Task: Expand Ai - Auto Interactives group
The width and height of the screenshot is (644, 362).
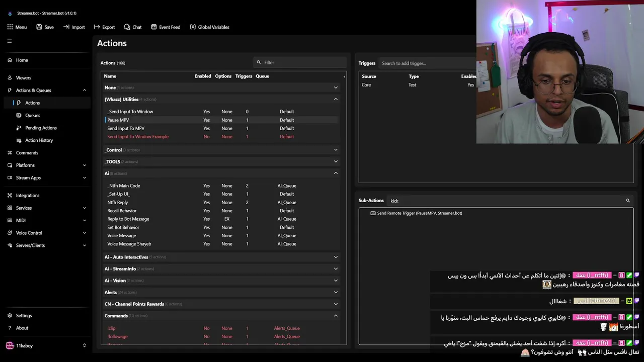Action: (336, 257)
